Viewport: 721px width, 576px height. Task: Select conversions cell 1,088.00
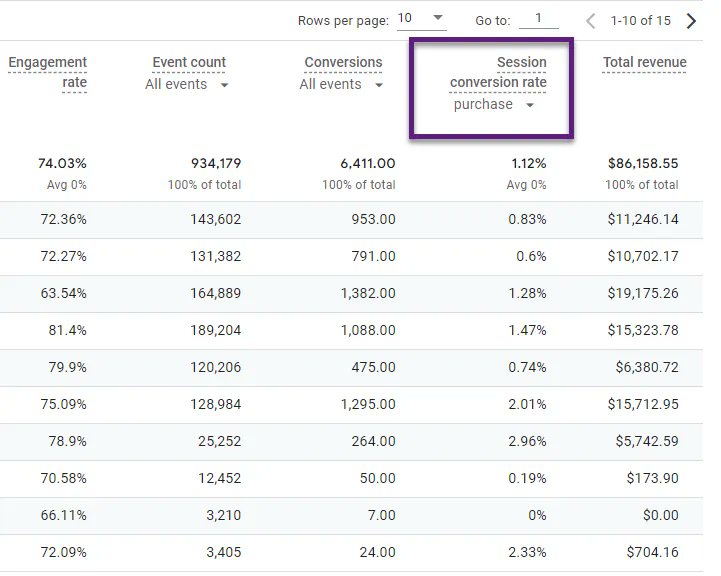(x=368, y=330)
